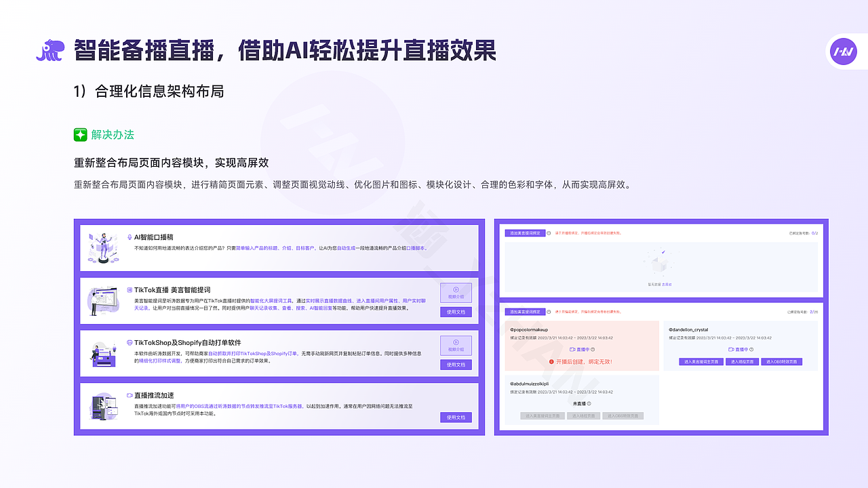Click the 精细化打印样式调整 link
This screenshot has width=868, height=488.
coord(159,361)
